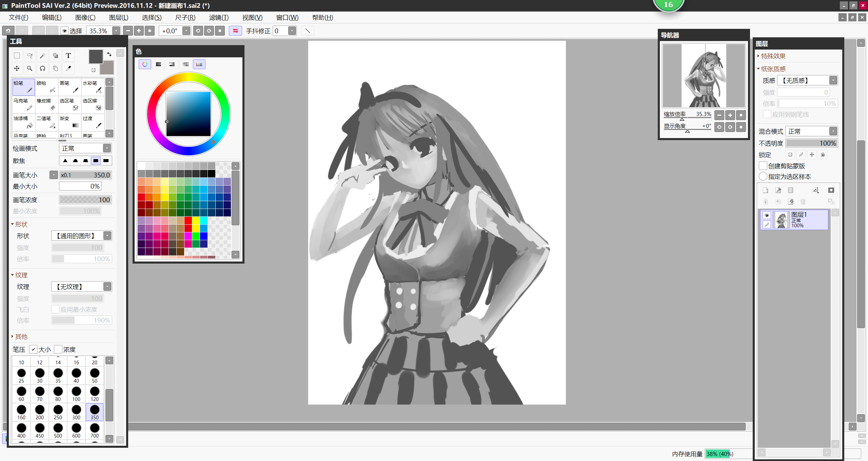Select the Eyedropper tool
Image resolution: width=868 pixels, height=461 pixels.
(x=68, y=69)
